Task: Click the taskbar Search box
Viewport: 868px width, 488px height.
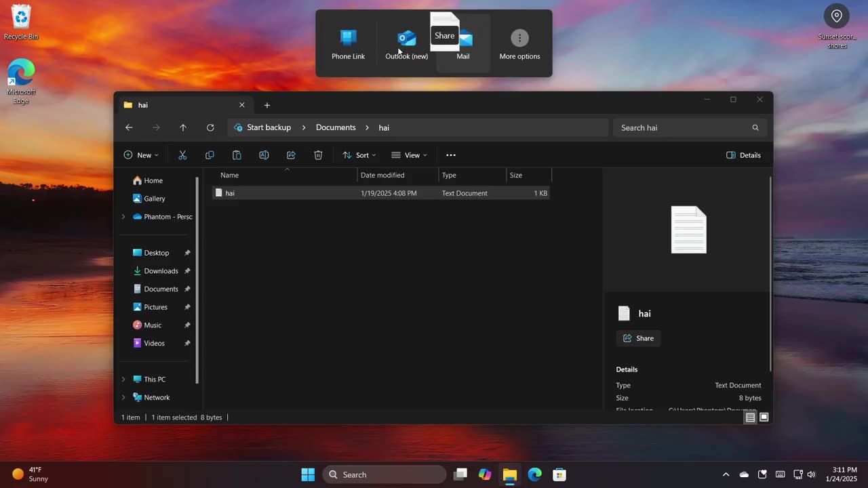Action: (384, 474)
